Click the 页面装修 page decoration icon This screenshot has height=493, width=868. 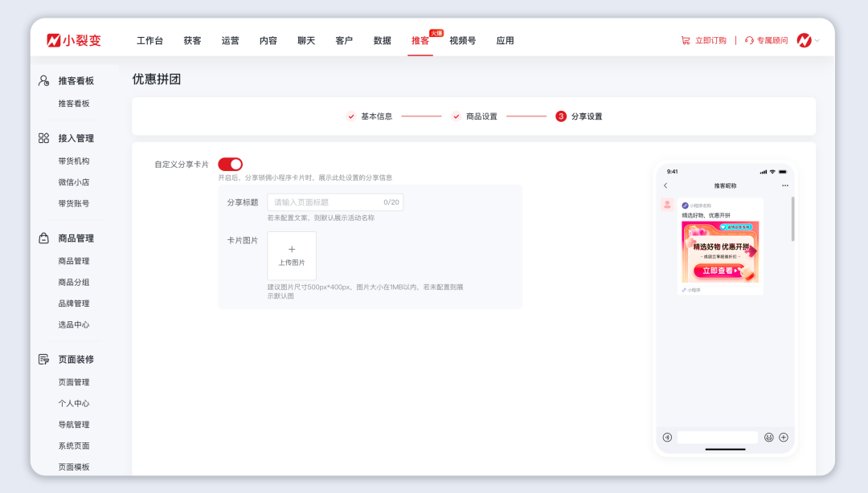click(43, 359)
